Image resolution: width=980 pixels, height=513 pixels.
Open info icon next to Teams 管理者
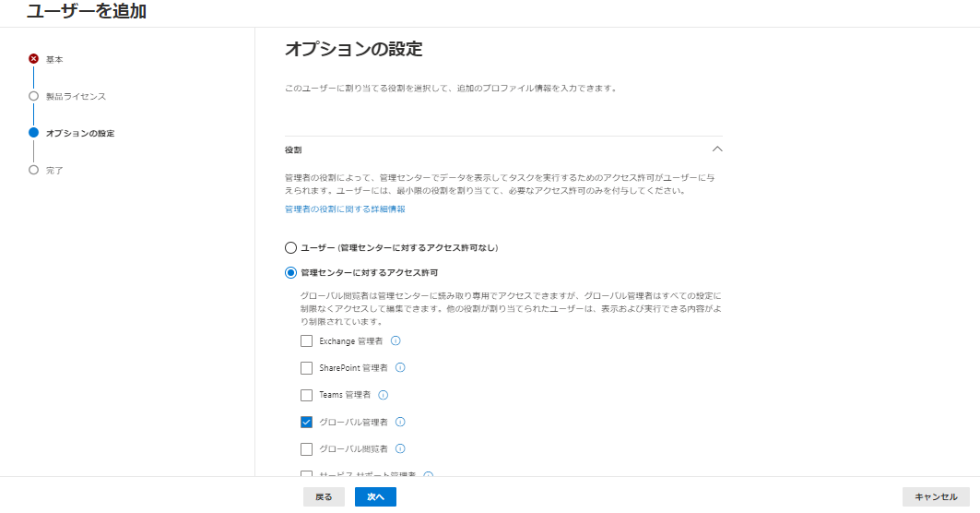384,395
